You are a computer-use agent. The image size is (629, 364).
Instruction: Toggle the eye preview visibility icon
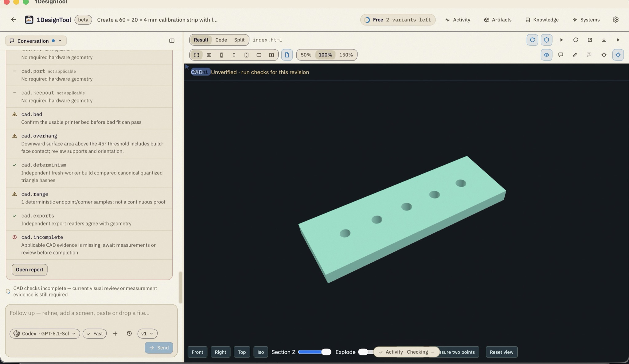pyautogui.click(x=546, y=55)
